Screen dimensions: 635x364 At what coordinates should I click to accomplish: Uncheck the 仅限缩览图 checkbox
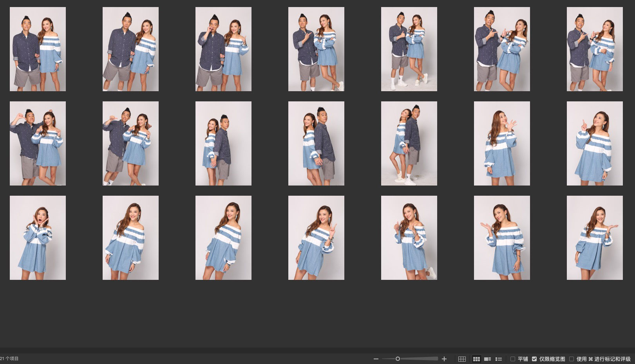(x=534, y=359)
